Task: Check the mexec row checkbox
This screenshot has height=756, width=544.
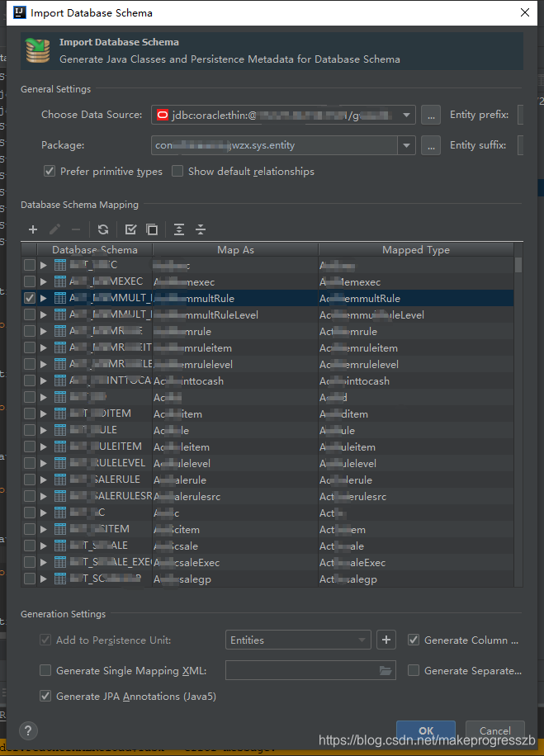Action: (x=30, y=281)
